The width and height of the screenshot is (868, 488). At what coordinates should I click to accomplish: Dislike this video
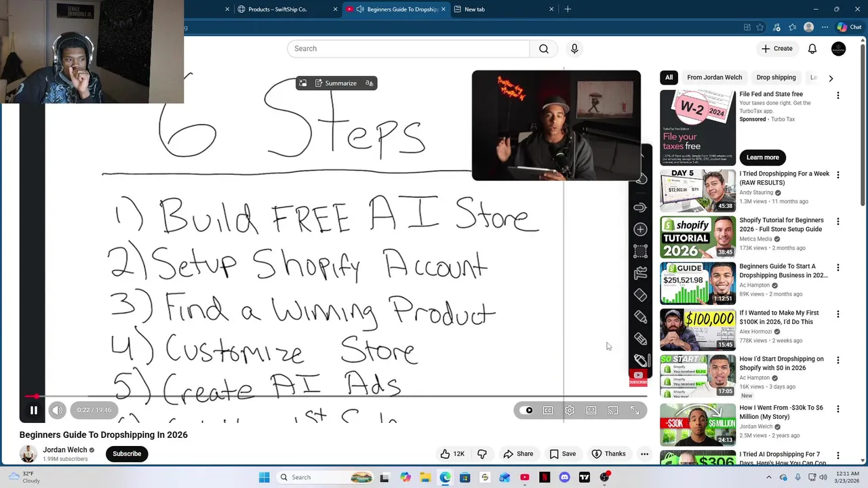tap(482, 454)
